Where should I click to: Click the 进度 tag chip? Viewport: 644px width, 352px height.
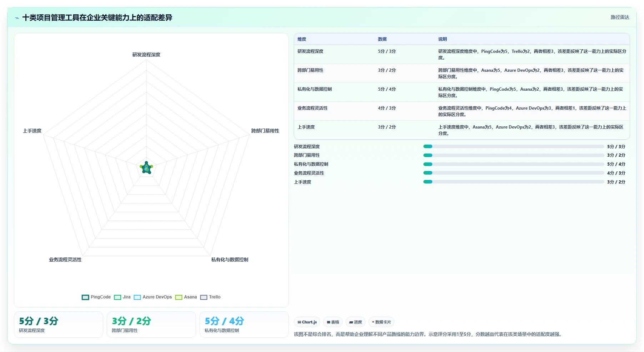356,322
